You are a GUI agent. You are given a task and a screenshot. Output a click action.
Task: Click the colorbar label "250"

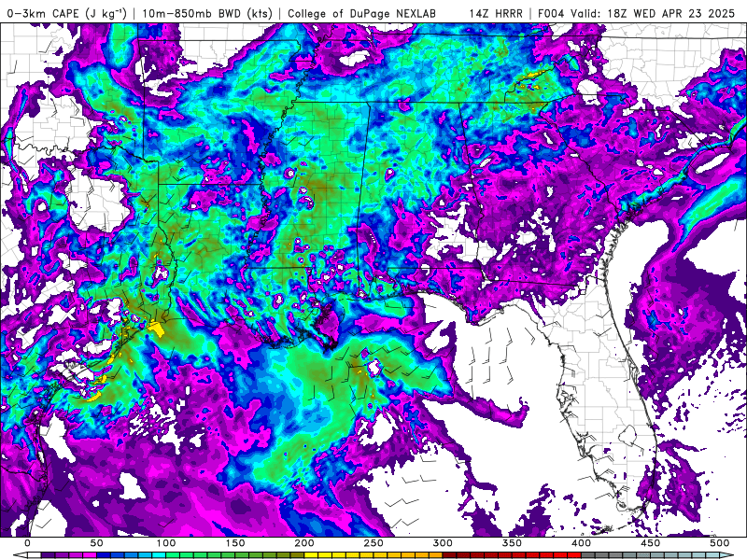click(x=373, y=543)
